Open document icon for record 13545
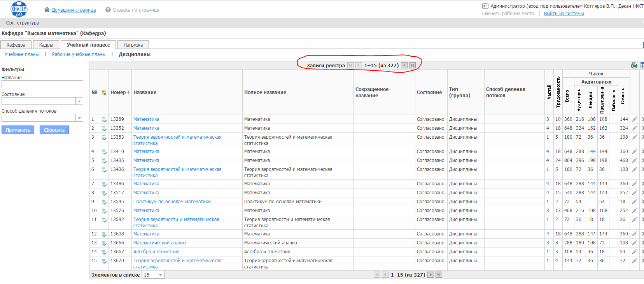This screenshot has width=644, height=284. [x=104, y=202]
